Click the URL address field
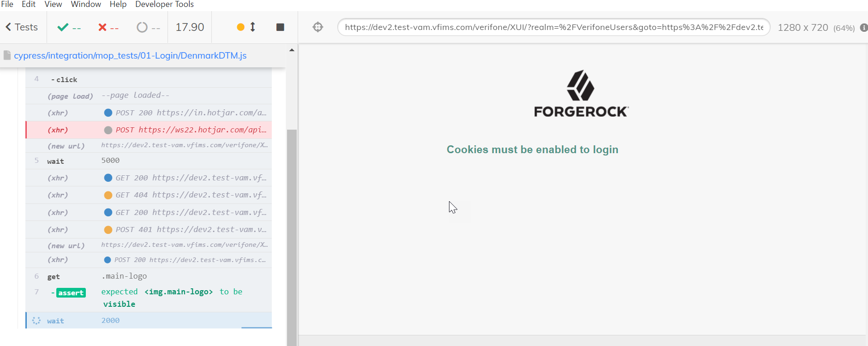Screen dimensions: 868x346 554,27
